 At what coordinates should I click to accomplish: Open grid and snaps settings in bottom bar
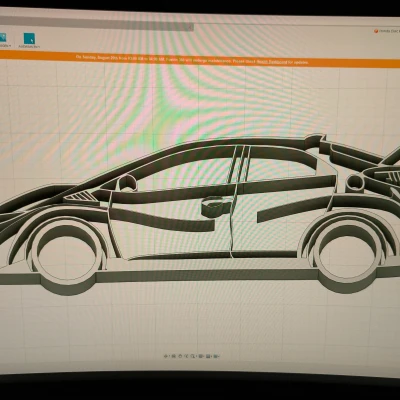coord(208,356)
